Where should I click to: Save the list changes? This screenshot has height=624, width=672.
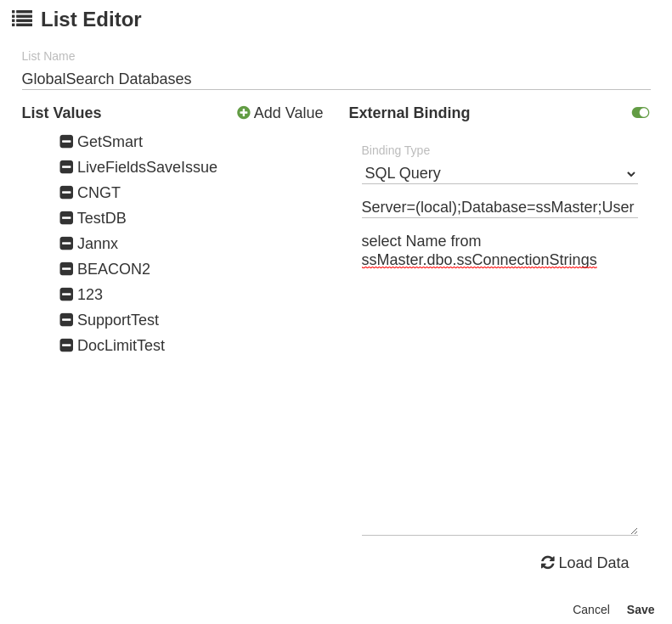click(641, 610)
